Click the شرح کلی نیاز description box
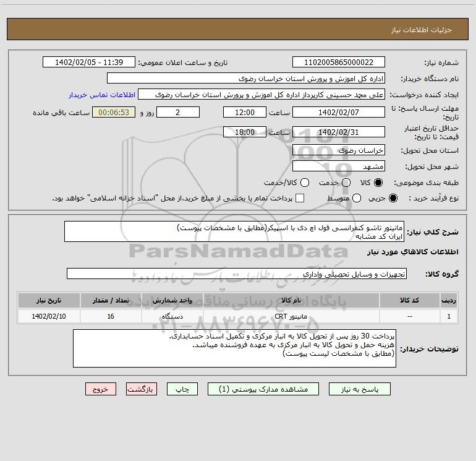 click(x=234, y=232)
